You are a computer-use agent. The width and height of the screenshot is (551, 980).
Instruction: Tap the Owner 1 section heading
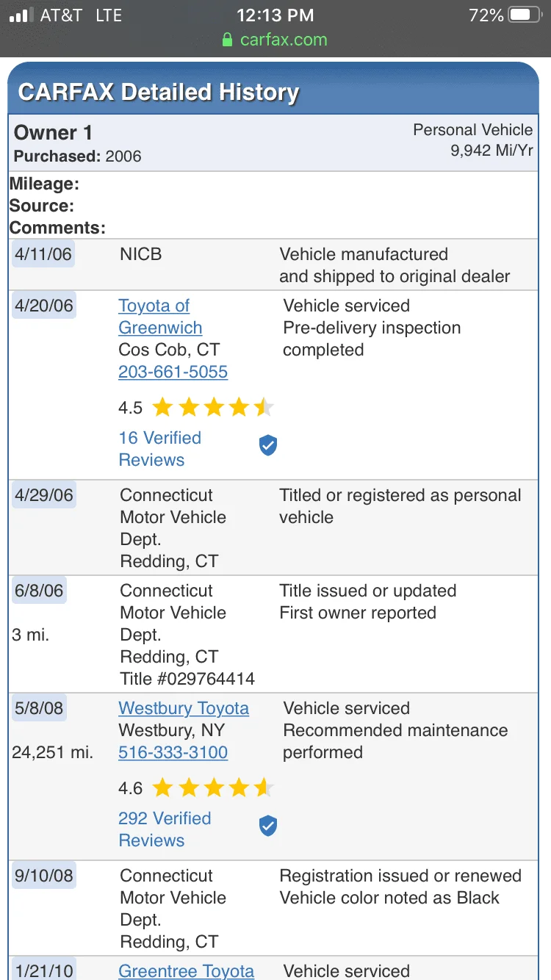click(x=53, y=133)
